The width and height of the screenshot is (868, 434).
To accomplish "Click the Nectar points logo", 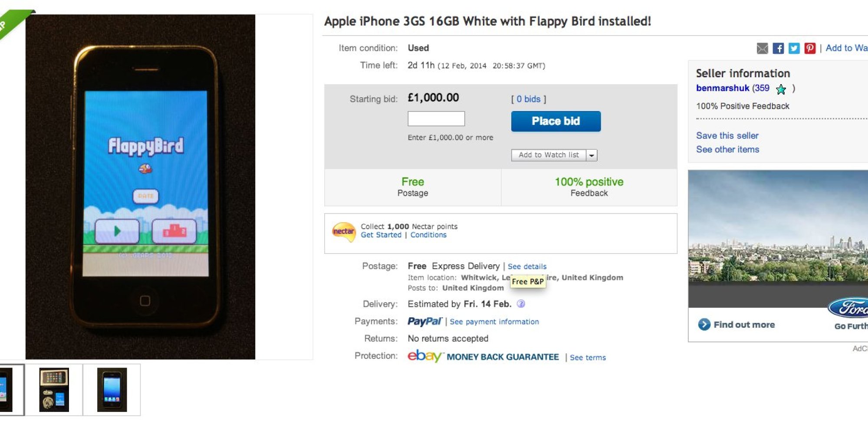I will tap(343, 231).
